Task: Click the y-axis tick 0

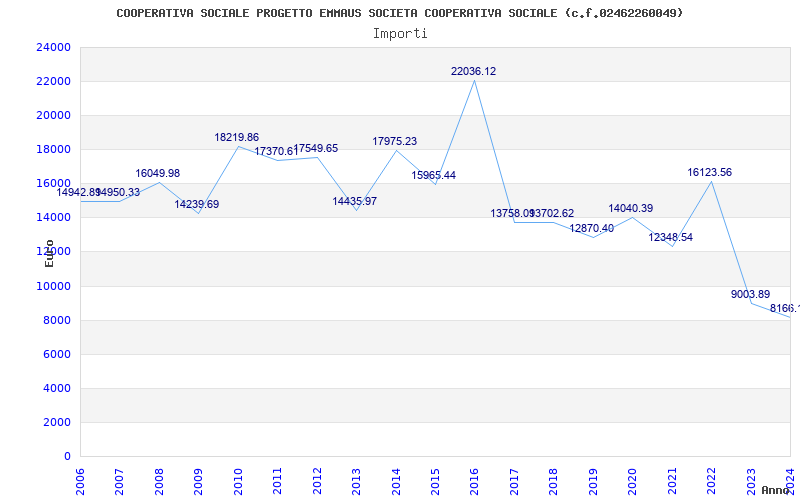Action: point(67,457)
